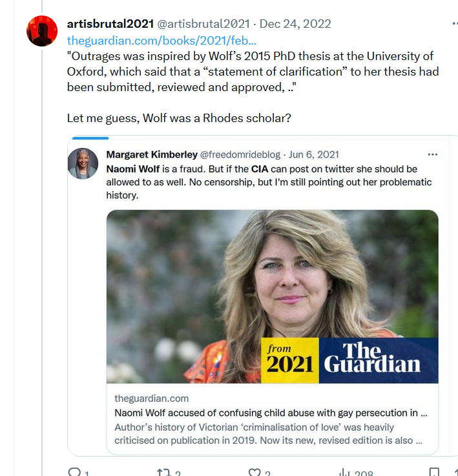Open the Naomi Wolf Guardian photo
This screenshot has width=458, height=476.
pos(272,296)
